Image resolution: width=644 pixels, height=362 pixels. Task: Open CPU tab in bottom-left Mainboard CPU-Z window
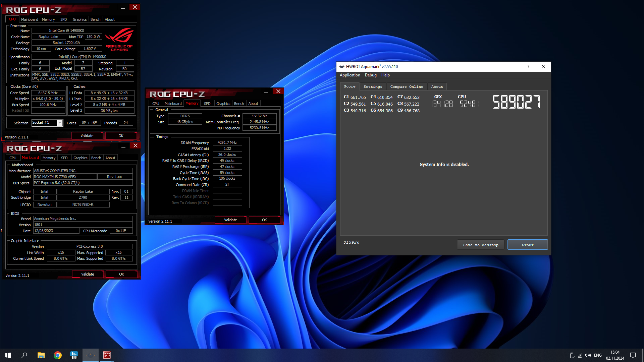(13, 158)
